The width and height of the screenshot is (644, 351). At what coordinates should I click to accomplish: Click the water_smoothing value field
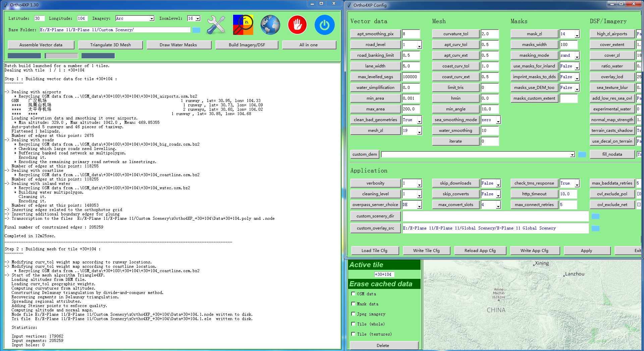click(490, 131)
